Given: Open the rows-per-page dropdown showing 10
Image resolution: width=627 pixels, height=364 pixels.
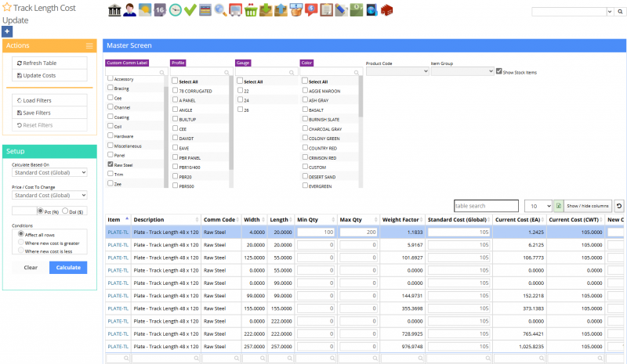Looking at the screenshot, I should click(x=537, y=206).
